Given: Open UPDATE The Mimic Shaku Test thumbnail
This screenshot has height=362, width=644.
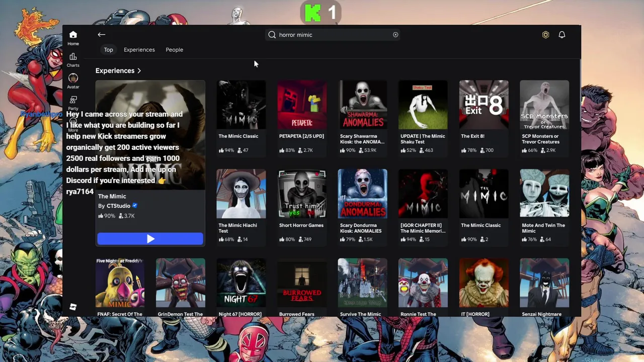Looking at the screenshot, I should point(423,105).
